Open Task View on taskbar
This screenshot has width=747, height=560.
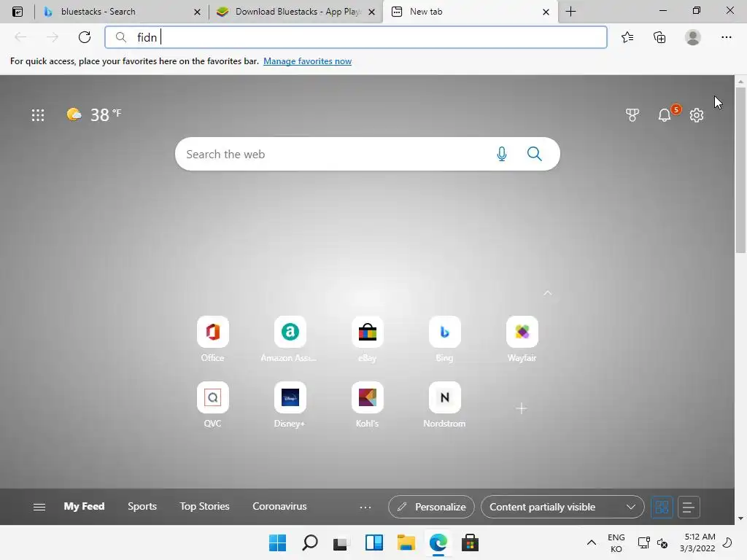click(x=341, y=542)
